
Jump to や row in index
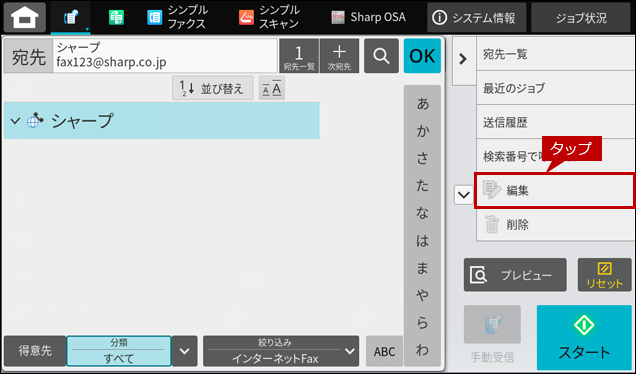point(422,295)
